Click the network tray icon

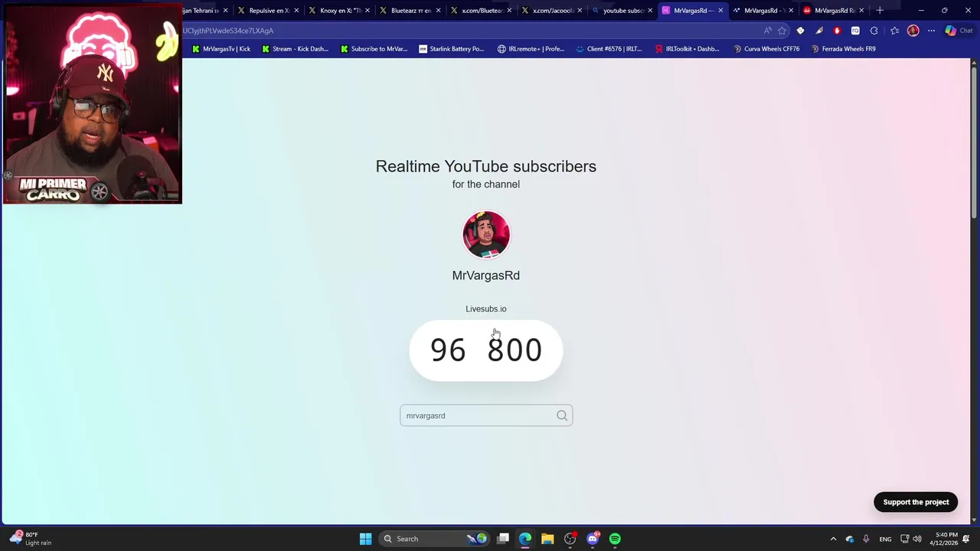904,539
